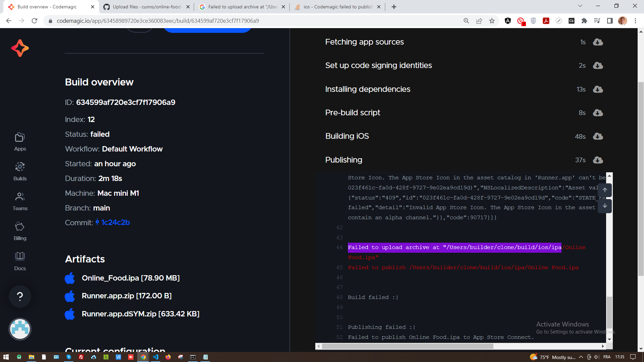
Task: Expand the Building iOS step
Action: coord(347,136)
